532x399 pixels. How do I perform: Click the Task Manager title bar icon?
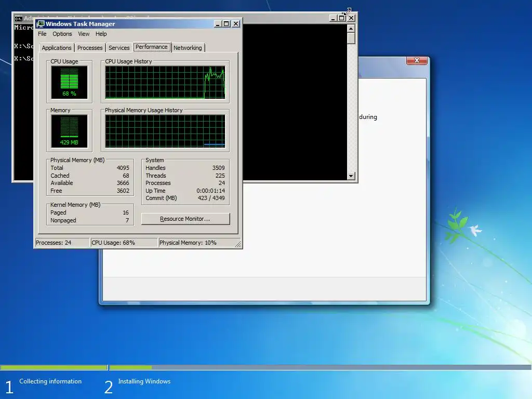(x=41, y=24)
